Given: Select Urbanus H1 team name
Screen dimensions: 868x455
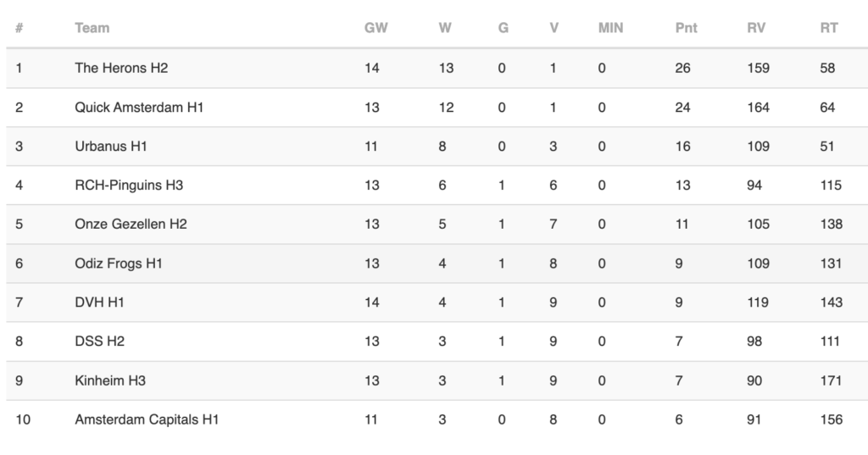Looking at the screenshot, I should point(111,146).
